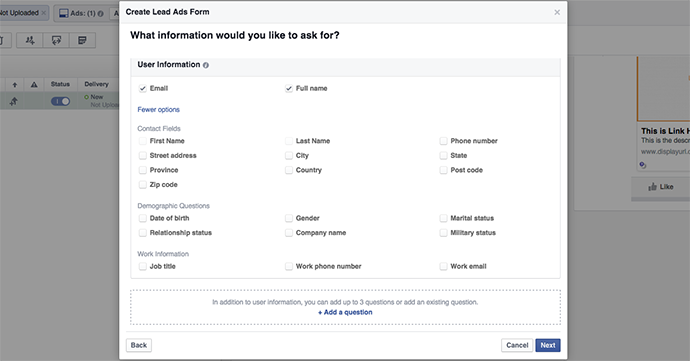This screenshot has width=690, height=361.
Task: Click the + Add a question link
Action: [345, 312]
